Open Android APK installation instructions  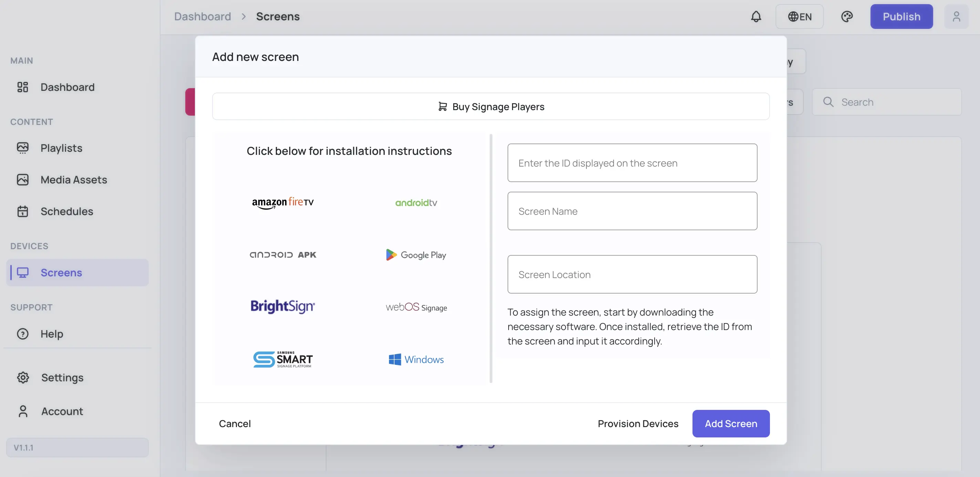pos(283,255)
